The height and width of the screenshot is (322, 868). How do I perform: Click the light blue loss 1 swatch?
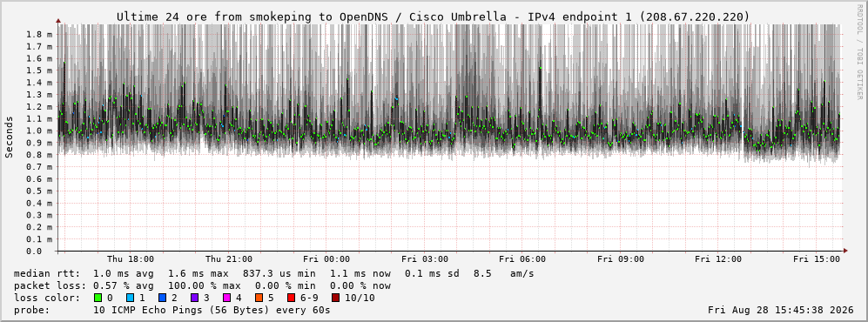[130, 299]
